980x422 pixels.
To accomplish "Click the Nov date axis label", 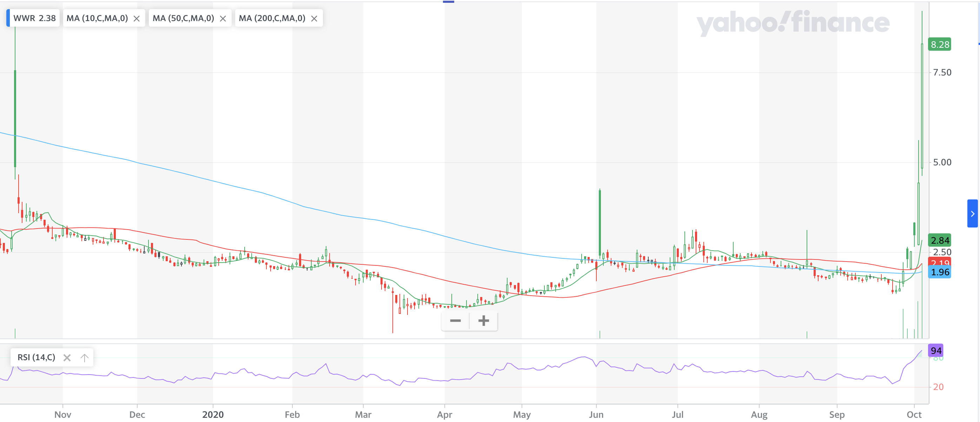I will [x=62, y=414].
